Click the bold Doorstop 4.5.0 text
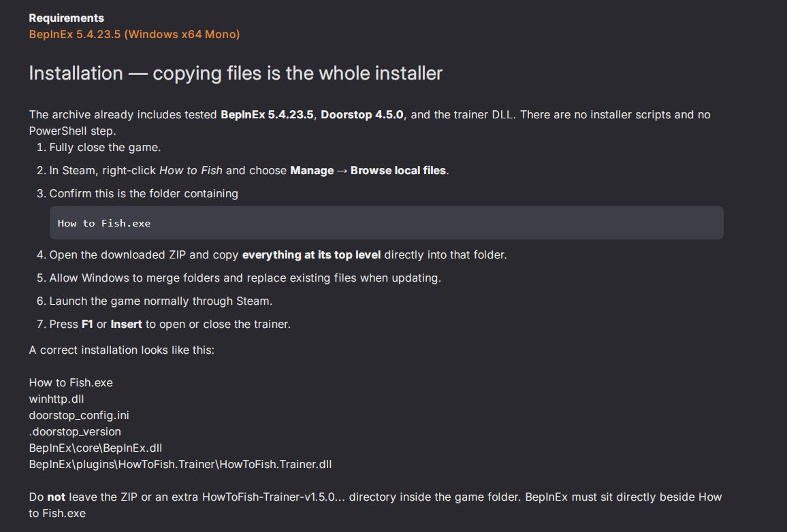787x532 pixels. [x=362, y=115]
